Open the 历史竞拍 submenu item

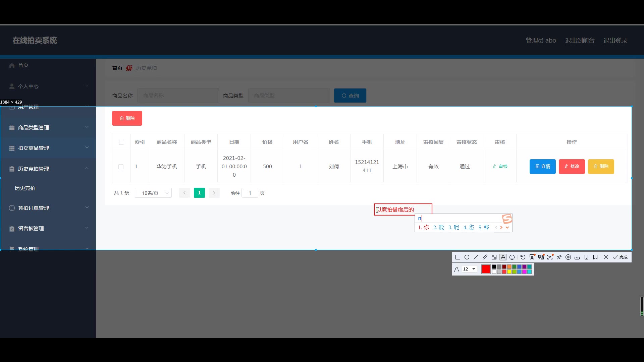coord(25,188)
